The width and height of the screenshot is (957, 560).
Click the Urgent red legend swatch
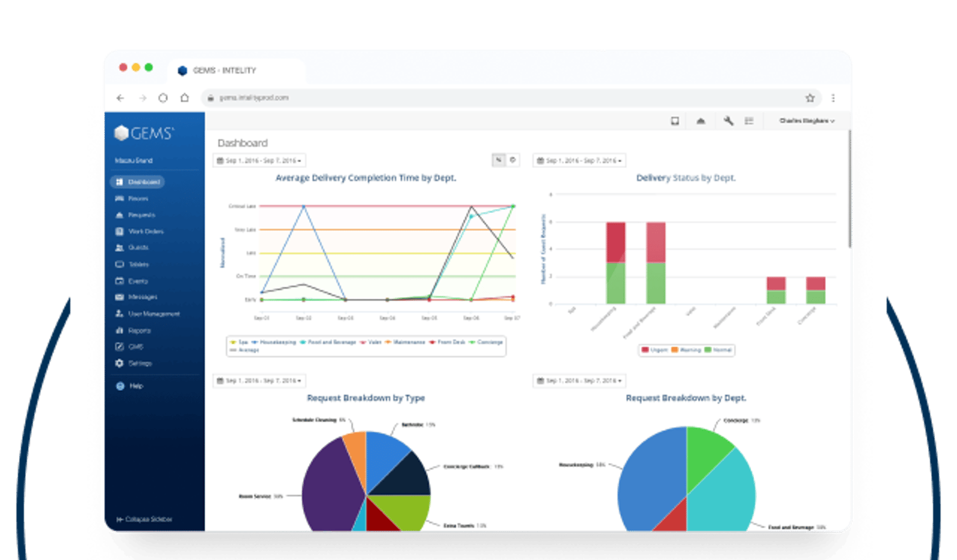[x=645, y=350]
